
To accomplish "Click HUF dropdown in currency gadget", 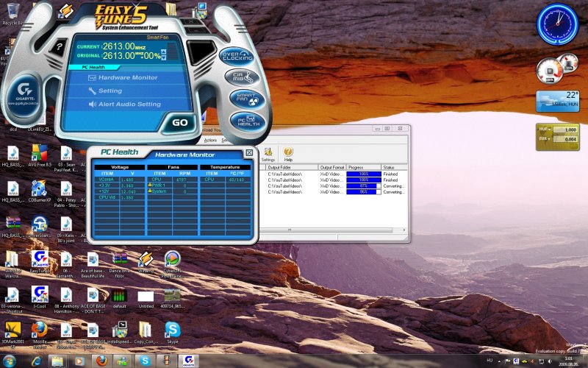I will [x=545, y=130].
